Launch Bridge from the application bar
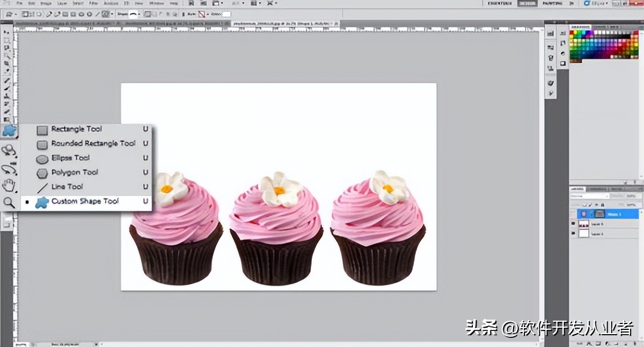This screenshot has width=644, height=347. (x=191, y=3)
